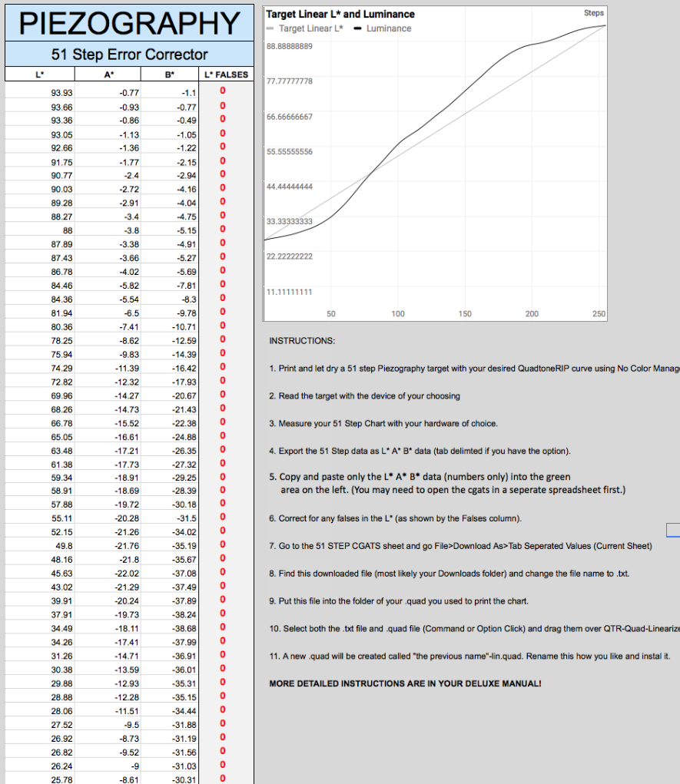Select the B* cell with -38.68
Screen dimensions: 680x784
[x=170, y=628]
